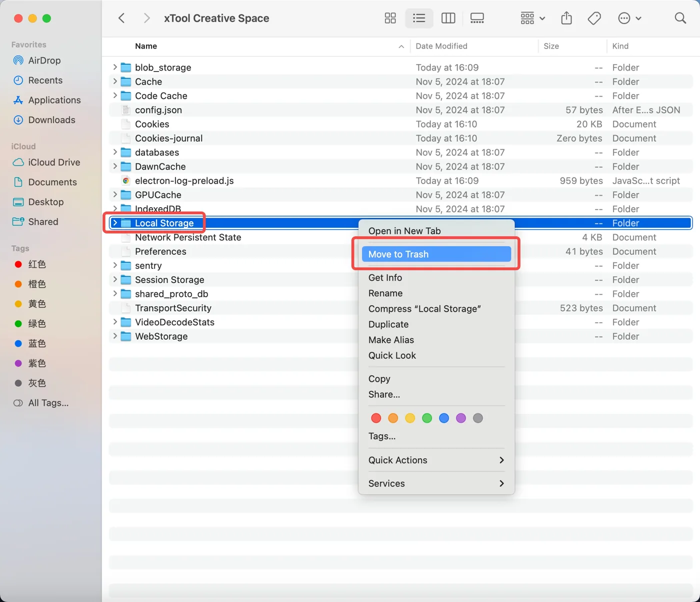This screenshot has height=602, width=700.
Task: Expand the Cache folder
Action: click(115, 81)
